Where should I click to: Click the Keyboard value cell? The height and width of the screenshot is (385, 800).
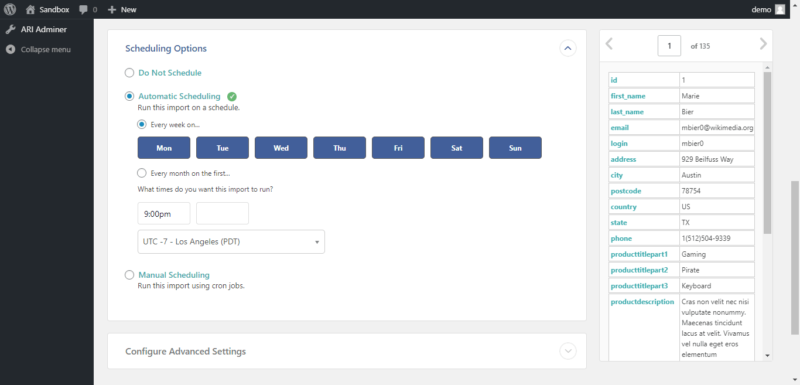point(717,286)
